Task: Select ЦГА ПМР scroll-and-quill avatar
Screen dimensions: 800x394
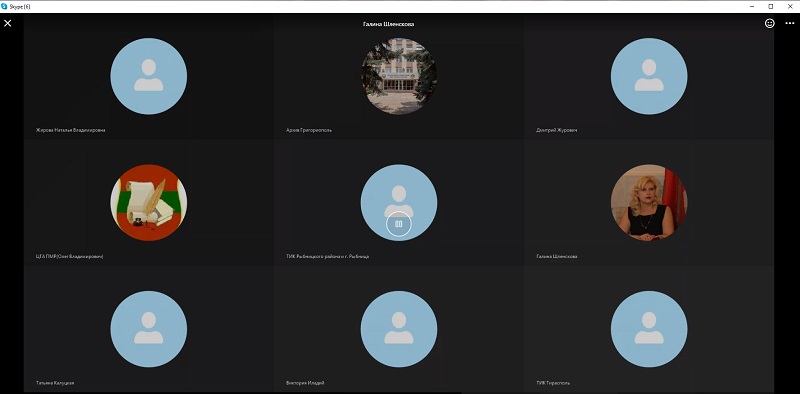Action: pyautogui.click(x=148, y=203)
